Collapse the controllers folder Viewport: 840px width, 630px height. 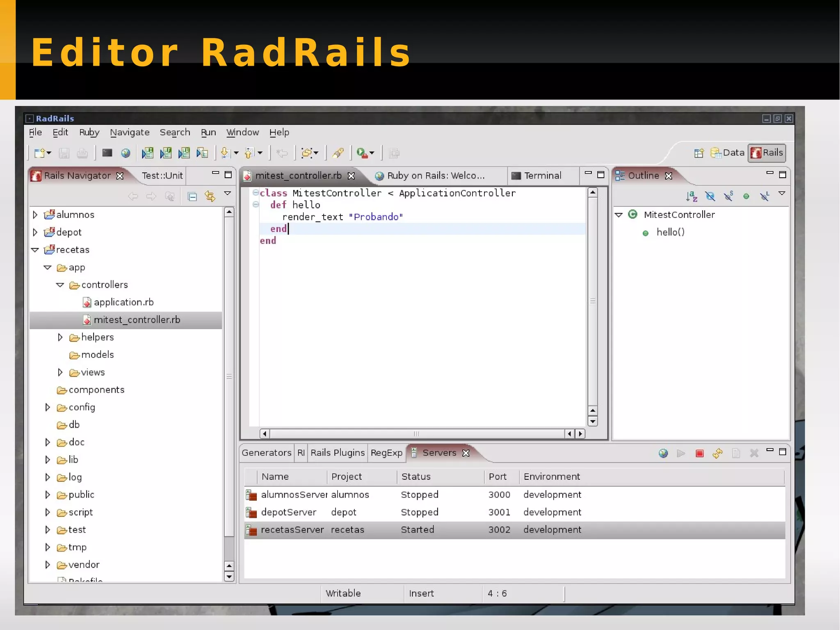pyautogui.click(x=60, y=285)
